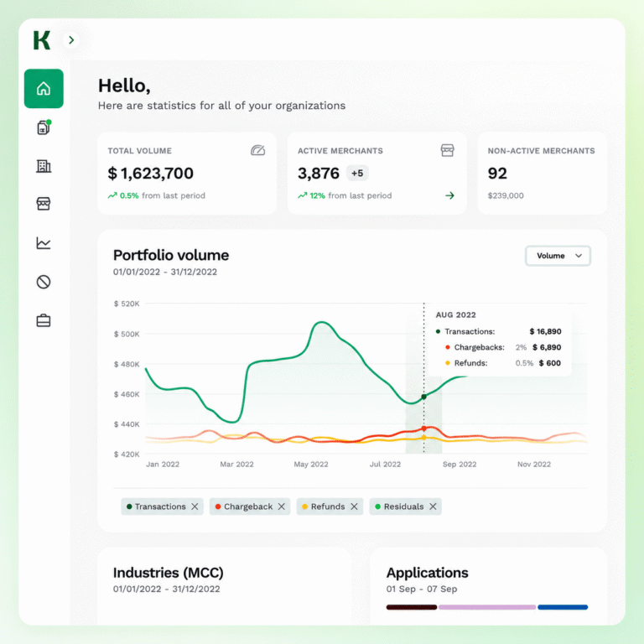Click the +5 badge beside 3,876
Viewport: 644px width, 644px height.
click(x=357, y=173)
